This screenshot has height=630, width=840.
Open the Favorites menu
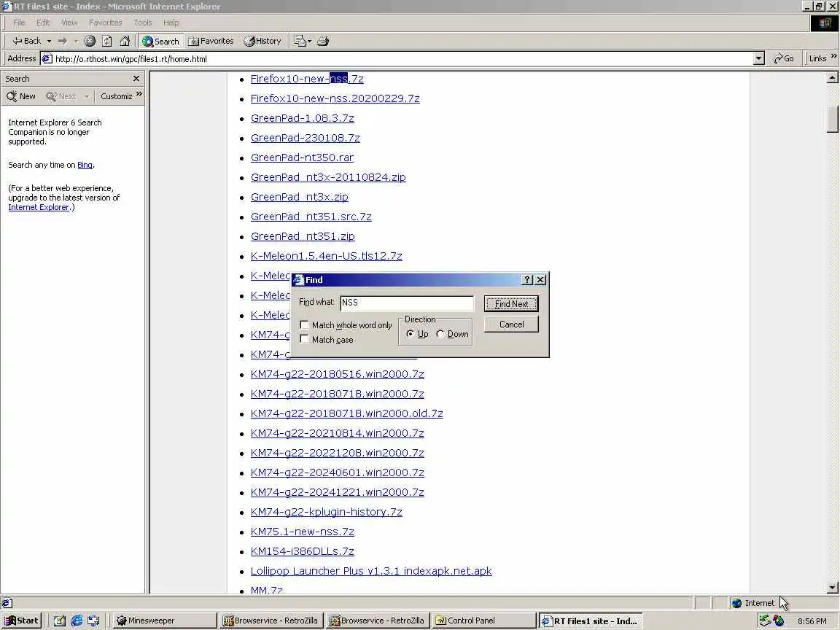point(106,23)
